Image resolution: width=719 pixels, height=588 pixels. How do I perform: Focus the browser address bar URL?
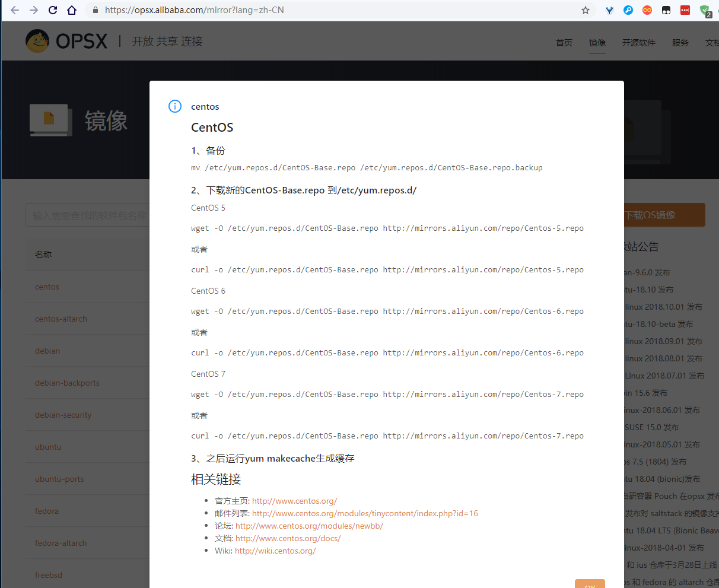coord(195,10)
